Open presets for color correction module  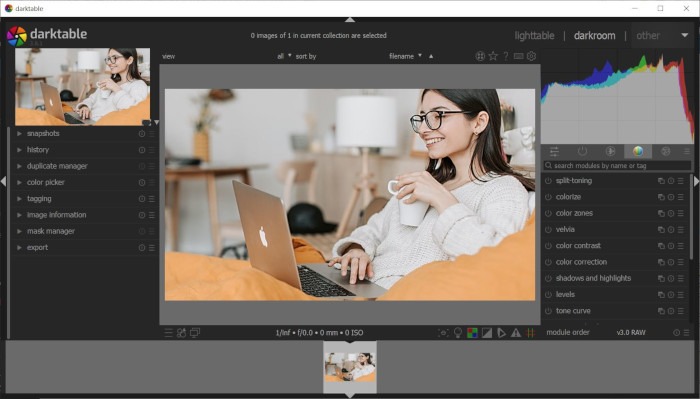(x=681, y=262)
